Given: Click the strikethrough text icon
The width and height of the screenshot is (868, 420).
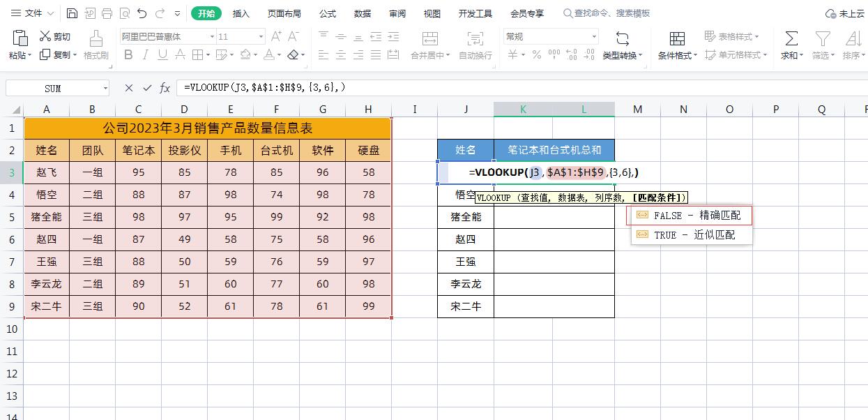Looking at the screenshot, I should point(180,54).
